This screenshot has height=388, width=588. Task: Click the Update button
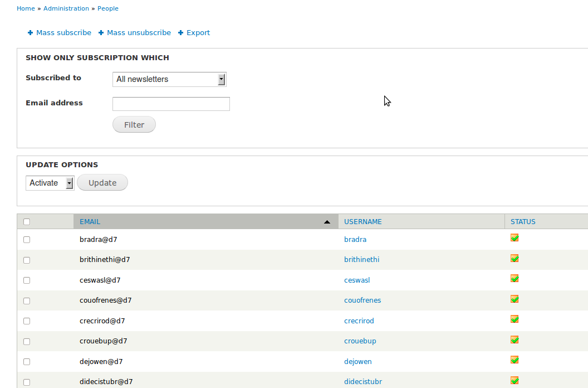[x=102, y=183]
